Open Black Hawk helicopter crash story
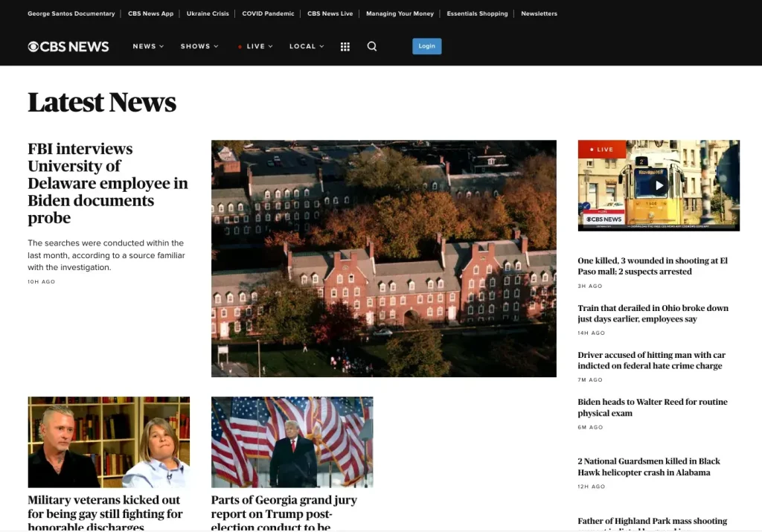The width and height of the screenshot is (762, 532). [649, 467]
